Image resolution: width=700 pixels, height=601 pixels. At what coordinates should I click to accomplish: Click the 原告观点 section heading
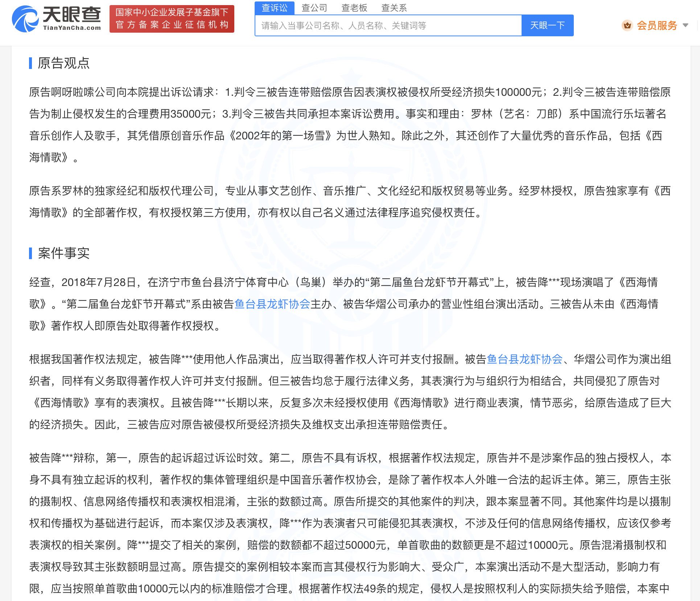[63, 63]
